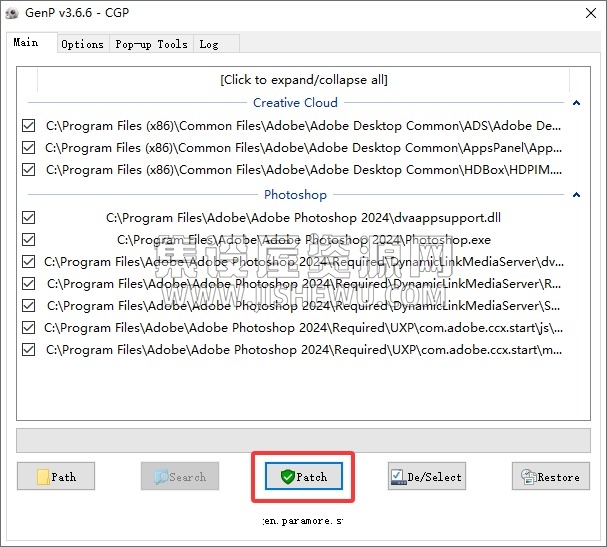Viewport: 607px width, 547px height.
Task: Toggle checkbox for com.adobe.ccx.start\js file
Action: pos(29,328)
